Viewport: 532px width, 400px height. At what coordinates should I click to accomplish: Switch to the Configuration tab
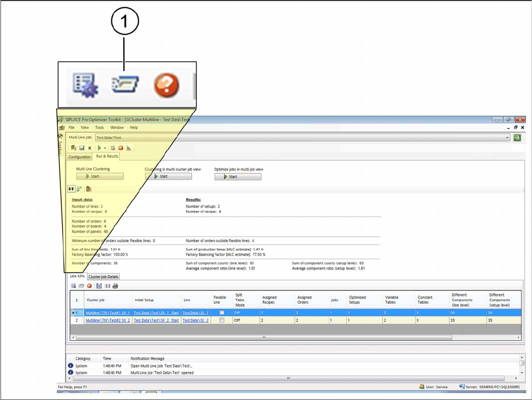pyautogui.click(x=80, y=157)
